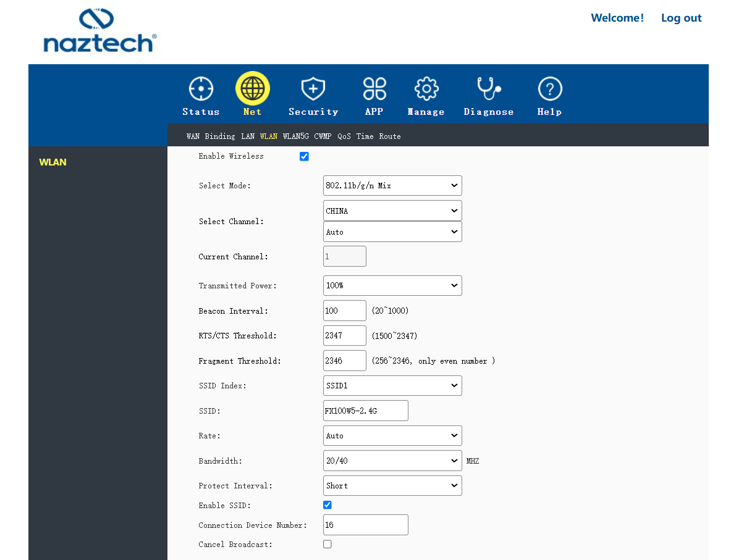Viewport: 731px width, 560px height.
Task: Switch to the Route submenu
Action: [x=390, y=136]
